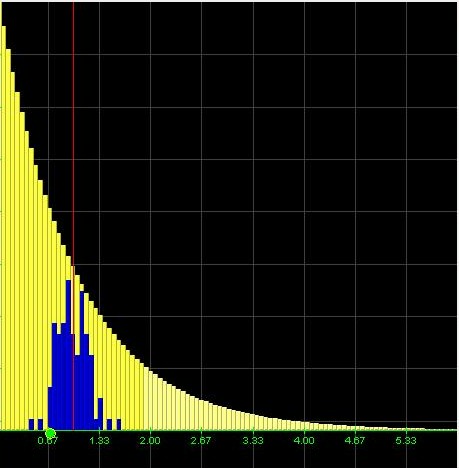Click the 4.67 axis label

pyautogui.click(x=355, y=441)
